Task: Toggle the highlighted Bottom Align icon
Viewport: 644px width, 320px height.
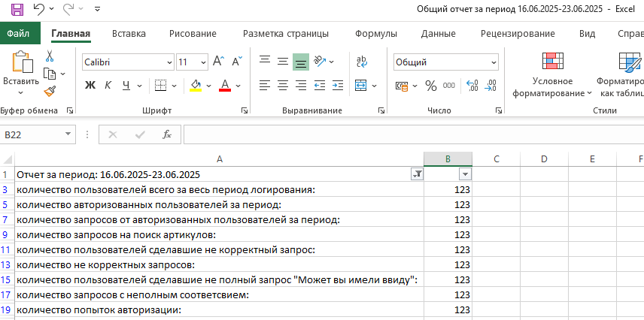Action: tap(301, 62)
